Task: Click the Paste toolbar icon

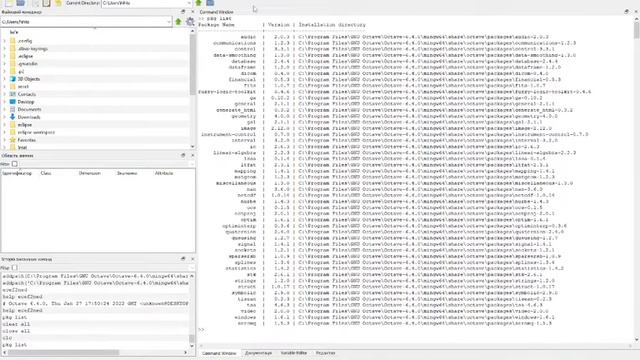Action: tap(47, 3)
